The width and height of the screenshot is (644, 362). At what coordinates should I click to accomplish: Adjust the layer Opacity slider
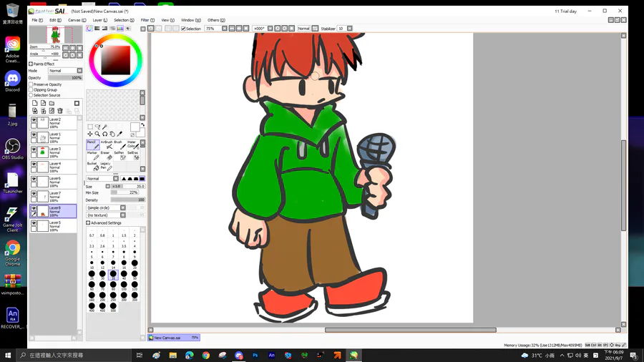point(65,77)
